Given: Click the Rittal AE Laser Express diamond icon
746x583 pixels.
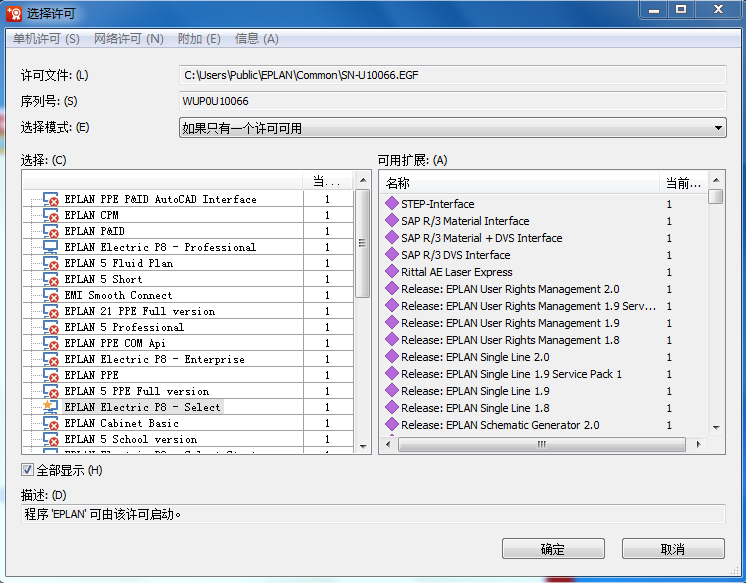Looking at the screenshot, I should (392, 272).
